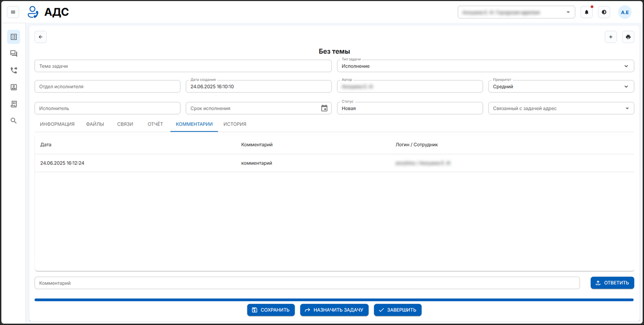Open Связанный с задачей адрес dropdown

(x=627, y=108)
